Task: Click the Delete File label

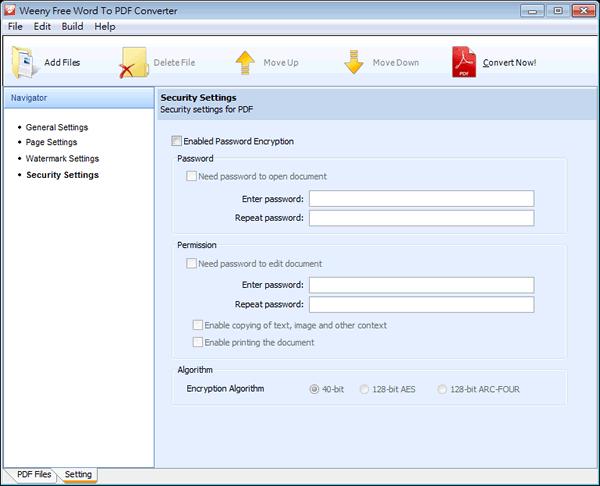Action: coord(174,62)
